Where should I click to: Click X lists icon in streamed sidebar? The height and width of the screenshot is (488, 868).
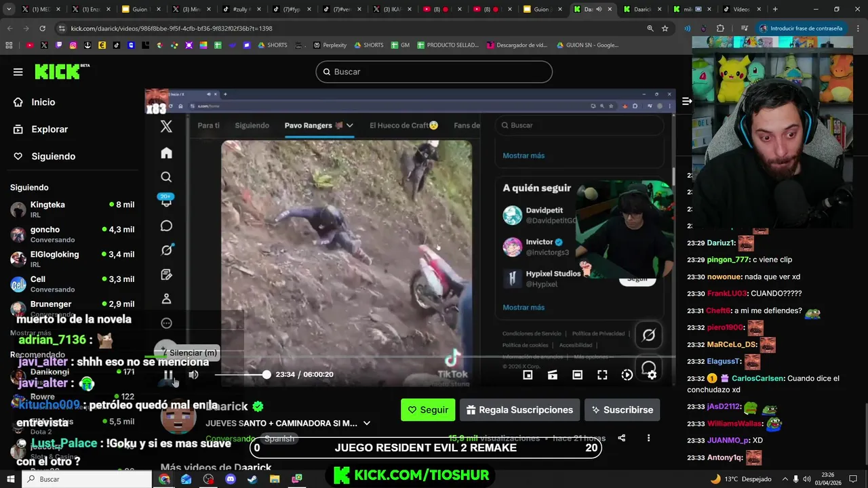click(166, 274)
